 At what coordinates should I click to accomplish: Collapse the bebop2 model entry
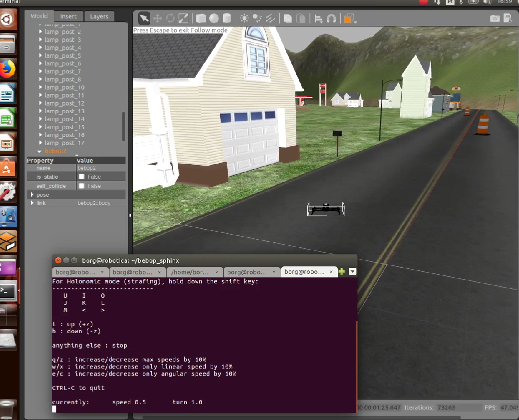coord(39,151)
